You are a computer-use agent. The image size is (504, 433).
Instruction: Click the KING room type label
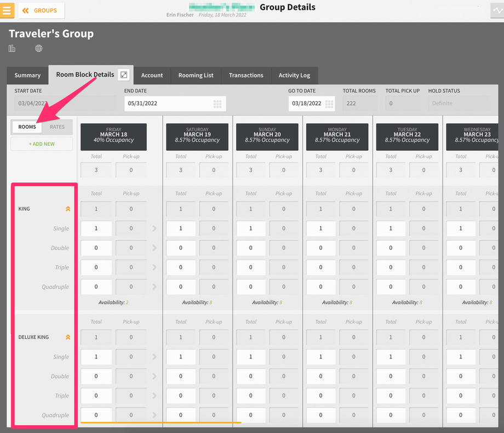click(24, 209)
